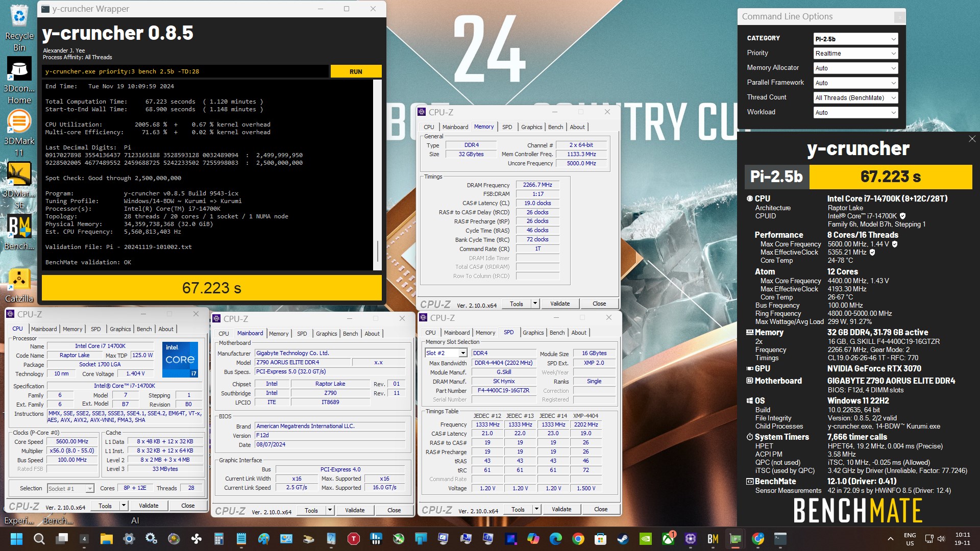980x551 pixels.
Task: Click Validate in CPU-Z CPU window
Action: 149,506
